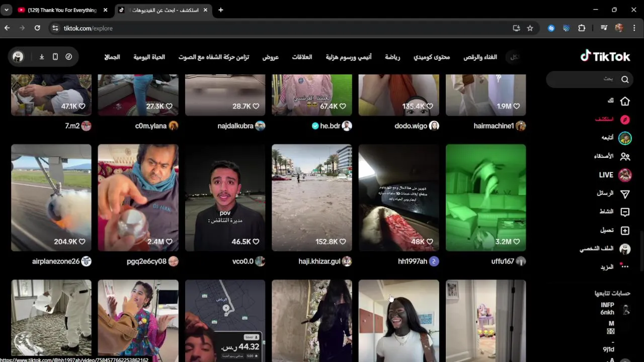Open the For You home icon
The height and width of the screenshot is (362, 644).
pyautogui.click(x=625, y=101)
